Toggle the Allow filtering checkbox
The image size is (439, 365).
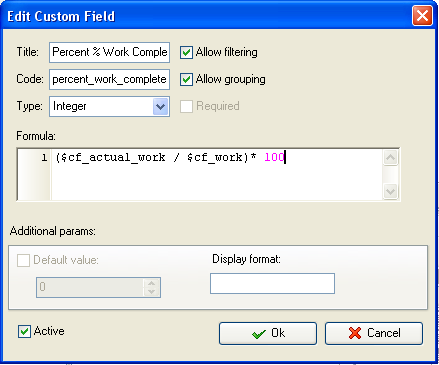click(x=186, y=52)
